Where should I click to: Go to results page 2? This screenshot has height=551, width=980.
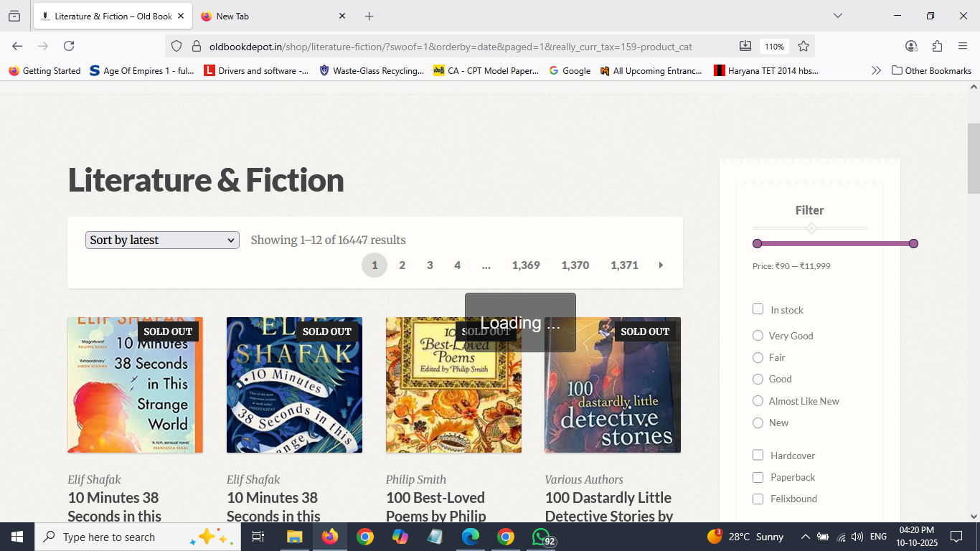402,265
